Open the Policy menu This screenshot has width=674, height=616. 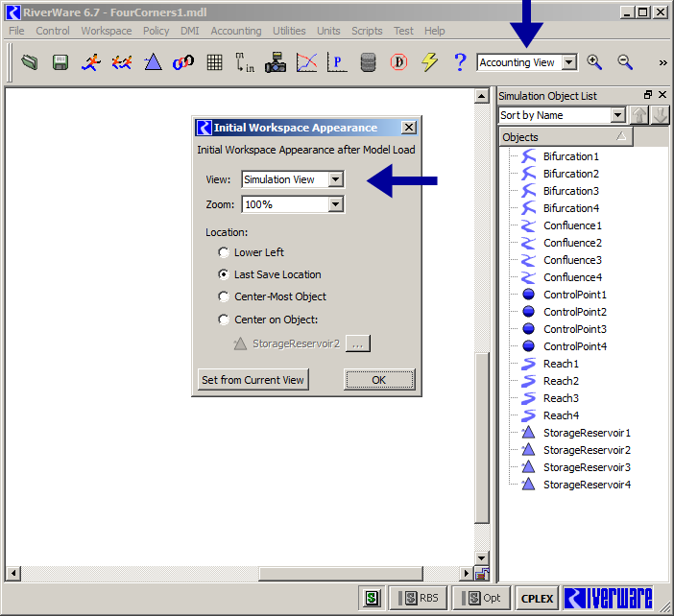pyautogui.click(x=156, y=31)
